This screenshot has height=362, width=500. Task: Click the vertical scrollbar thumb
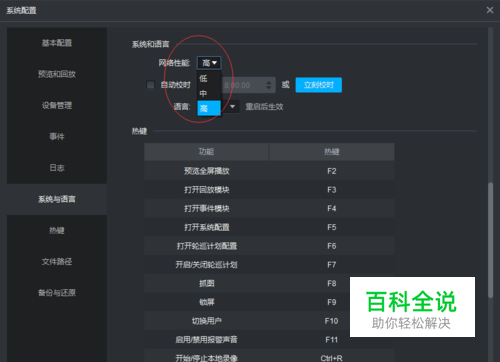[x=490, y=240]
